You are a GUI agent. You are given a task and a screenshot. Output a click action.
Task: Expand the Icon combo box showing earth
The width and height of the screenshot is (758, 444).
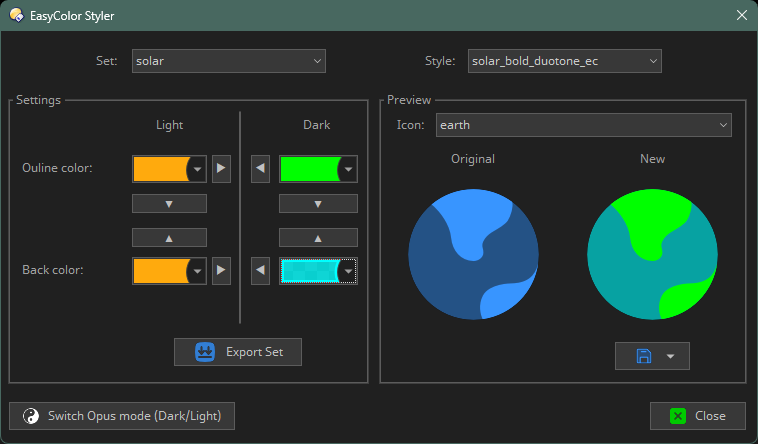coord(583,125)
